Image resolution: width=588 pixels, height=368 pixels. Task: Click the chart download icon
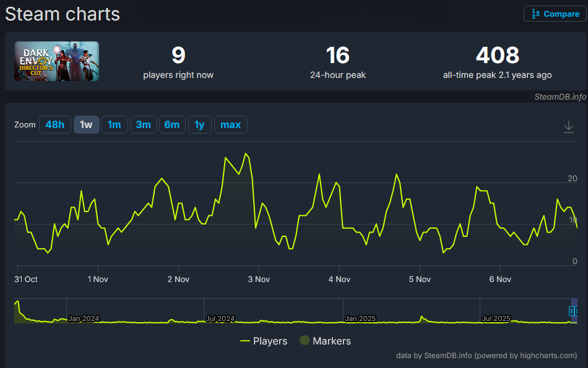(568, 127)
